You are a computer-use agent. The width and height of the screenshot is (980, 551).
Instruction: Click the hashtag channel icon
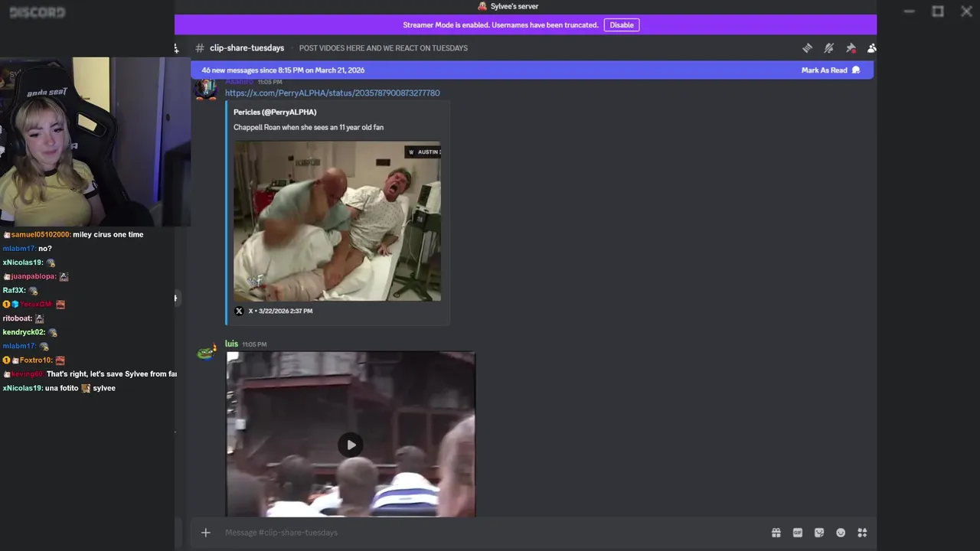point(200,48)
